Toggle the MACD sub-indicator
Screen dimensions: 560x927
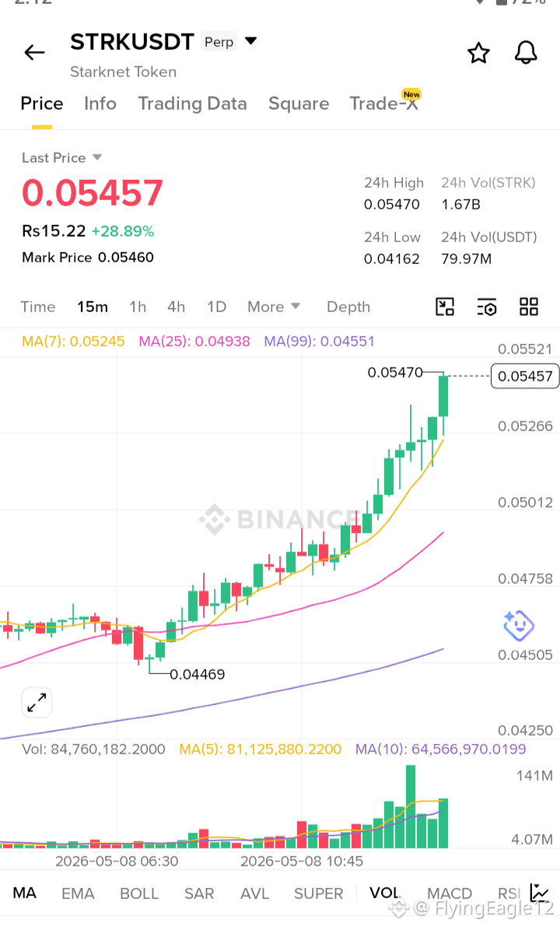(x=450, y=893)
